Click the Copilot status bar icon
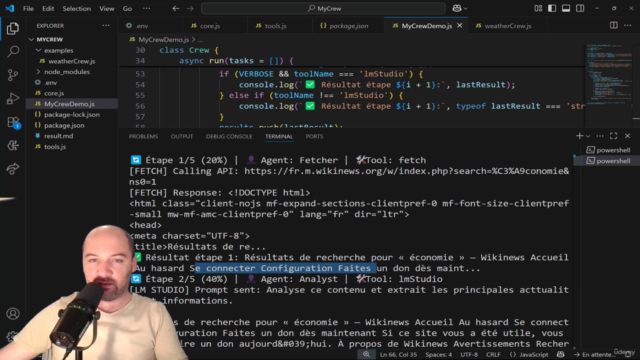 coord(561,355)
